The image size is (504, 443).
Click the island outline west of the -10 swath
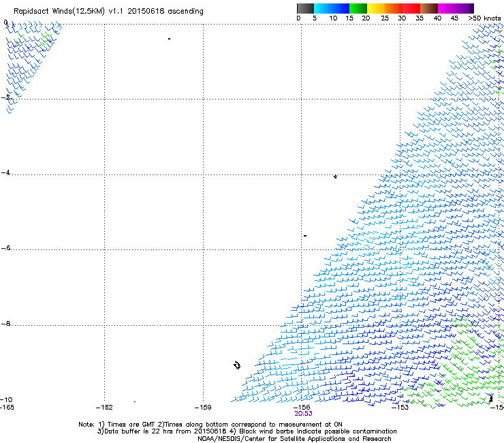[x=237, y=365]
